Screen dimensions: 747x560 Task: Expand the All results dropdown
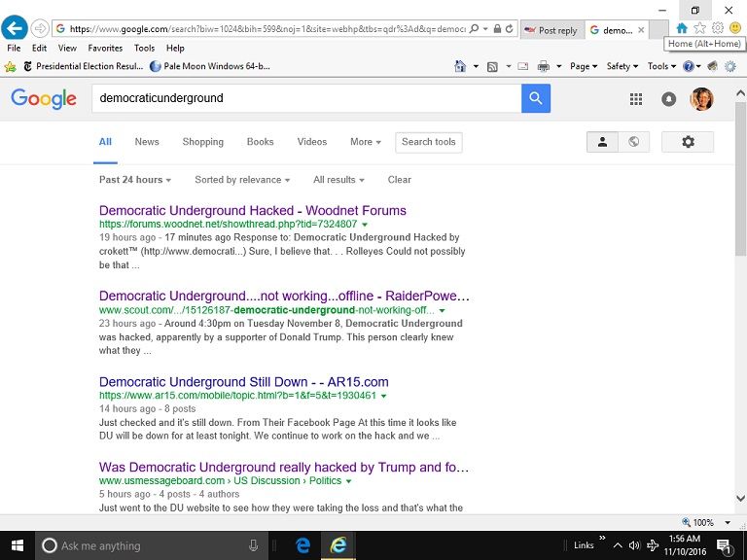point(338,180)
